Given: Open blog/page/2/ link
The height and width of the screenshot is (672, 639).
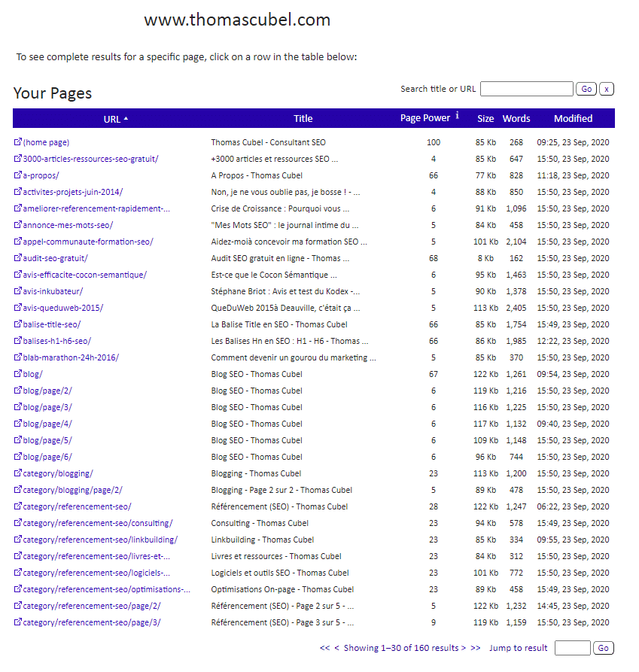Looking at the screenshot, I should tap(47, 391).
